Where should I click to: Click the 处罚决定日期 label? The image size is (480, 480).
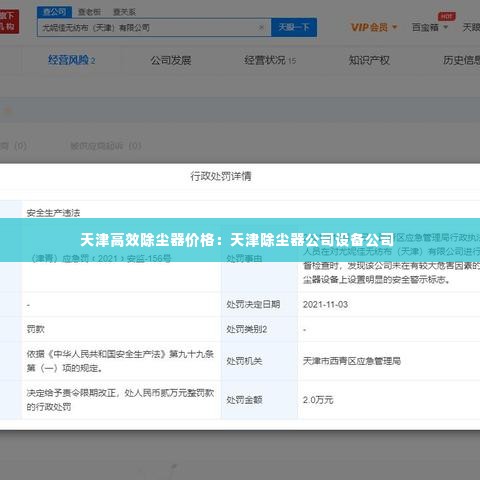tap(253, 304)
